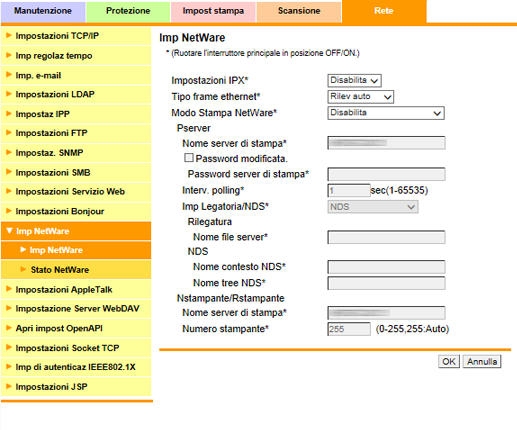Select Imp. e-mail in sidebar

(76, 75)
